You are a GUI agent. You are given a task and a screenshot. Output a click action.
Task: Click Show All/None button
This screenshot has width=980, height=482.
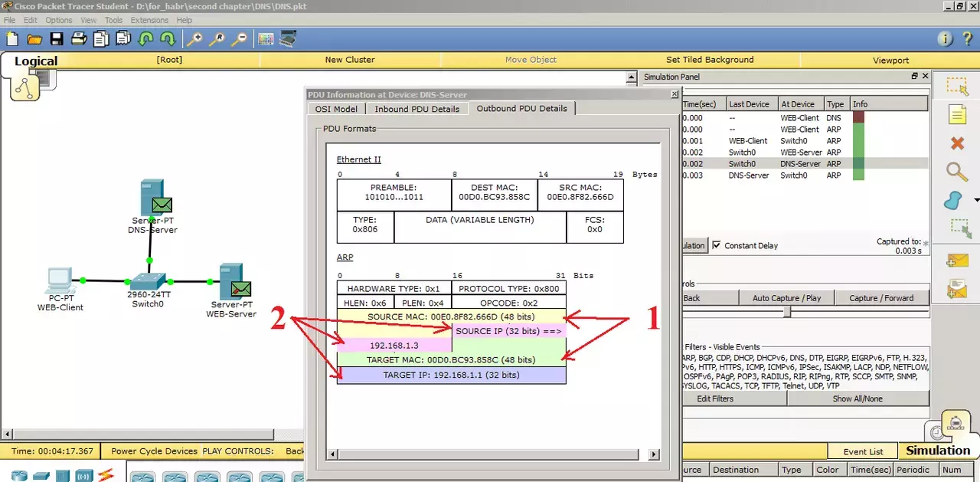click(857, 398)
